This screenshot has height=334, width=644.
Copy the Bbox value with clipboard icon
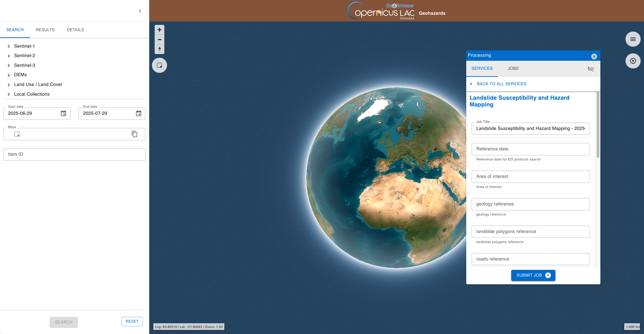click(135, 134)
